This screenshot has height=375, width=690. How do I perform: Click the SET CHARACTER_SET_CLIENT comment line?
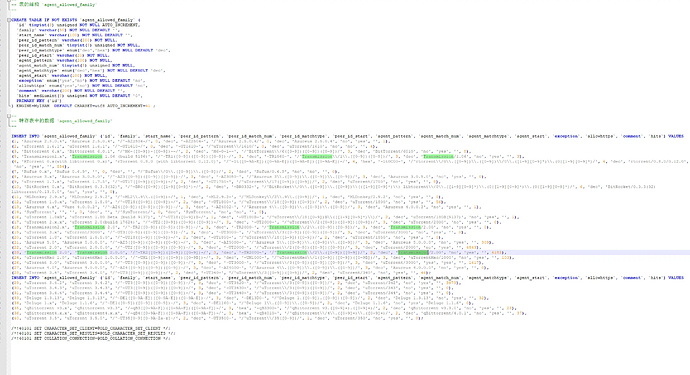91,328
